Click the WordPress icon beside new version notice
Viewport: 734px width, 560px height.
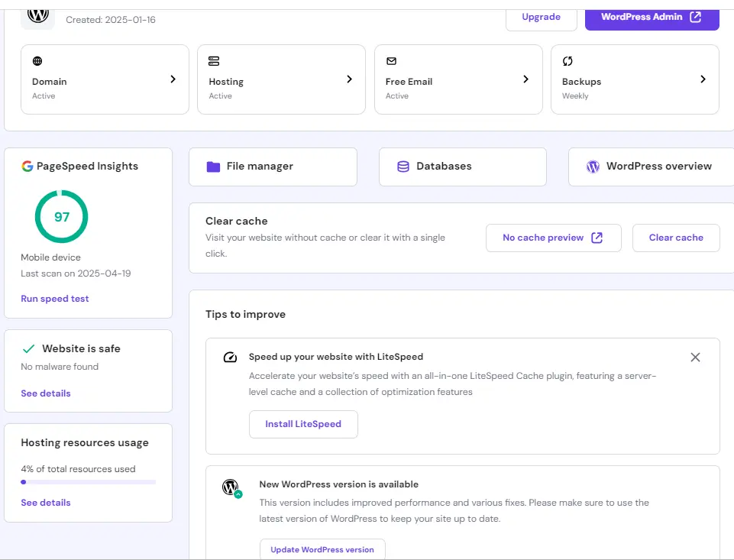231,487
